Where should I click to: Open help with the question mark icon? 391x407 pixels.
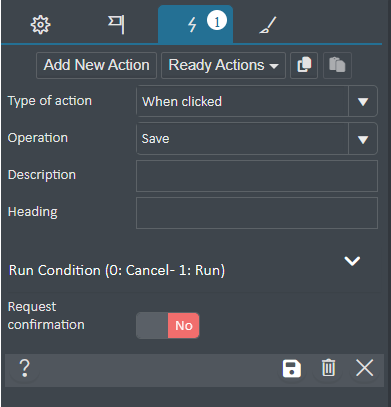[x=25, y=369]
